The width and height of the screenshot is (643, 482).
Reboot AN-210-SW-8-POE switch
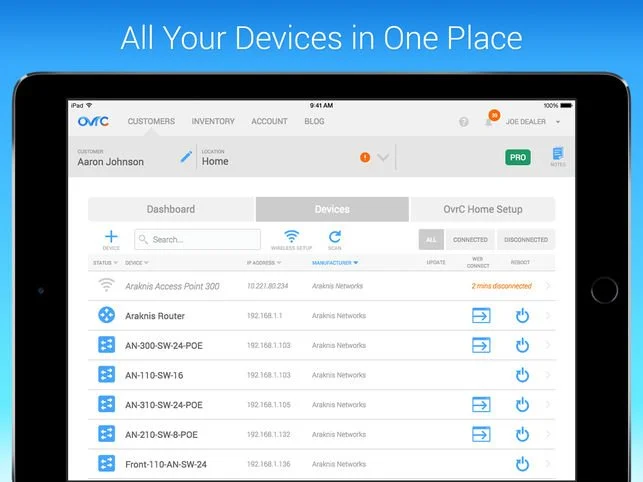(x=522, y=434)
